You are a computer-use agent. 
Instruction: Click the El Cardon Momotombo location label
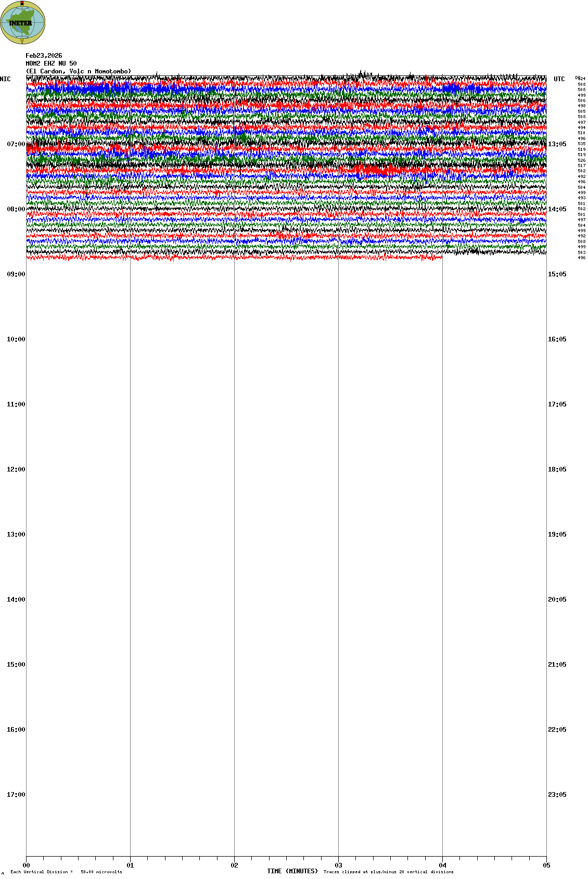(79, 71)
